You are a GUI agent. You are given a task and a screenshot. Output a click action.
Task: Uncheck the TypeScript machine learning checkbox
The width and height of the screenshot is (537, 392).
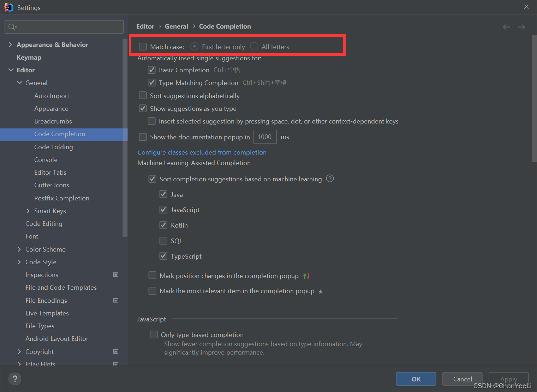pyautogui.click(x=163, y=256)
